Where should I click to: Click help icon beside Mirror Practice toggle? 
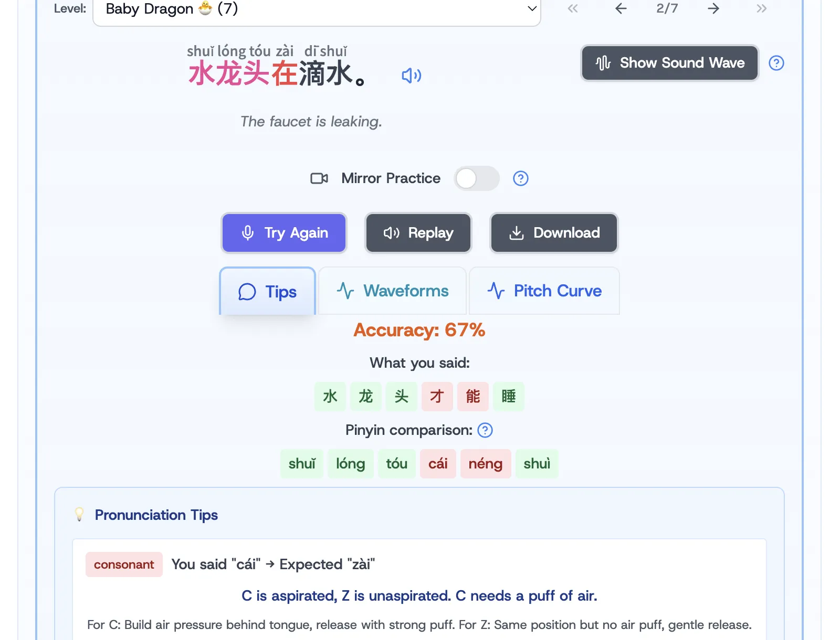[x=520, y=178]
